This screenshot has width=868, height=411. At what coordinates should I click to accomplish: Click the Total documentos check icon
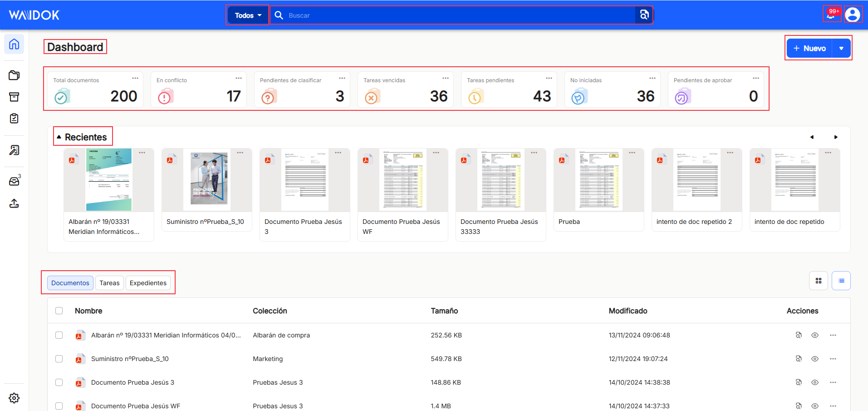point(61,96)
